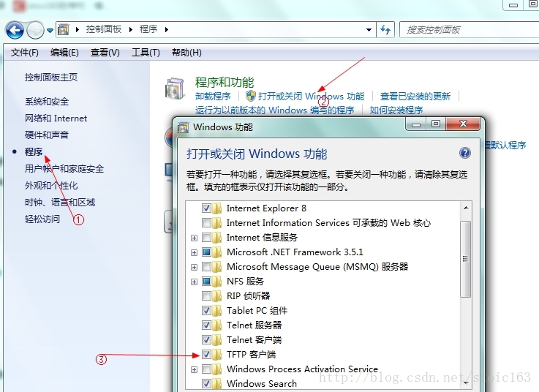Expand Microsoft Message Queue (MSMQ) node
This screenshot has height=392, width=539.
coord(194,267)
